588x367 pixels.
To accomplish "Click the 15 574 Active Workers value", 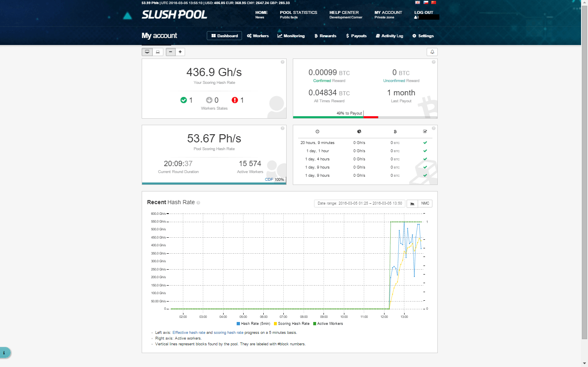I will point(250,164).
